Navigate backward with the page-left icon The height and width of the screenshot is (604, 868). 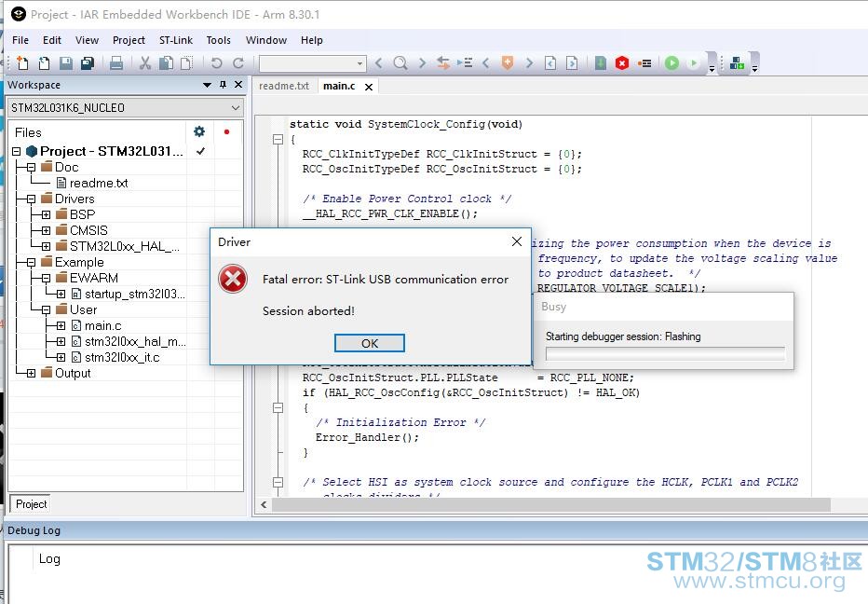click(x=550, y=63)
